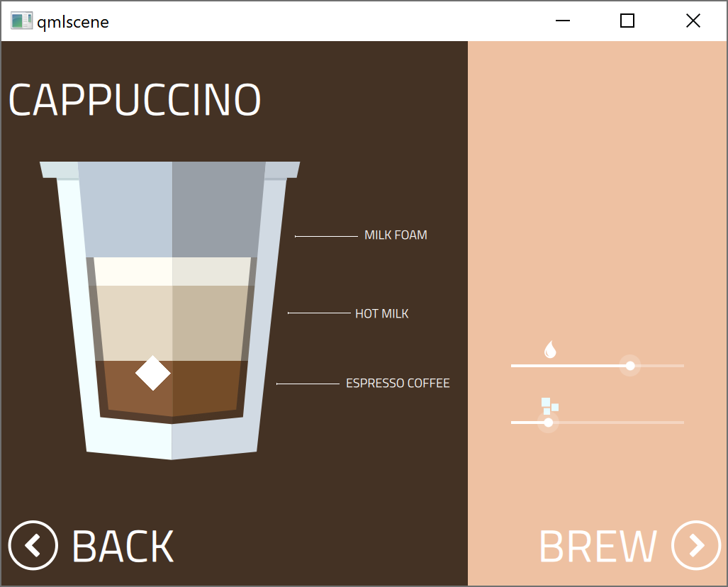
Task: Click the sugar cubes icon
Action: point(549,406)
